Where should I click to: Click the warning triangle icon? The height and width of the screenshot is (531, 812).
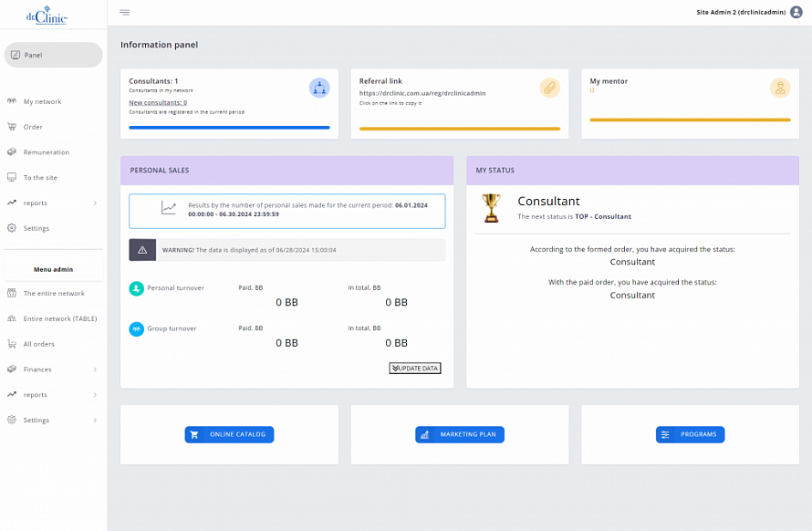coord(142,250)
